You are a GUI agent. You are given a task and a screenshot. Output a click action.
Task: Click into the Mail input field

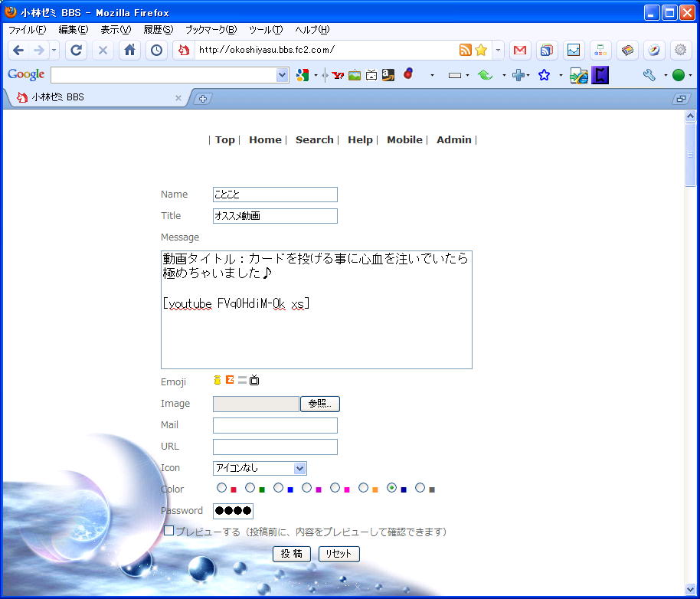275,426
